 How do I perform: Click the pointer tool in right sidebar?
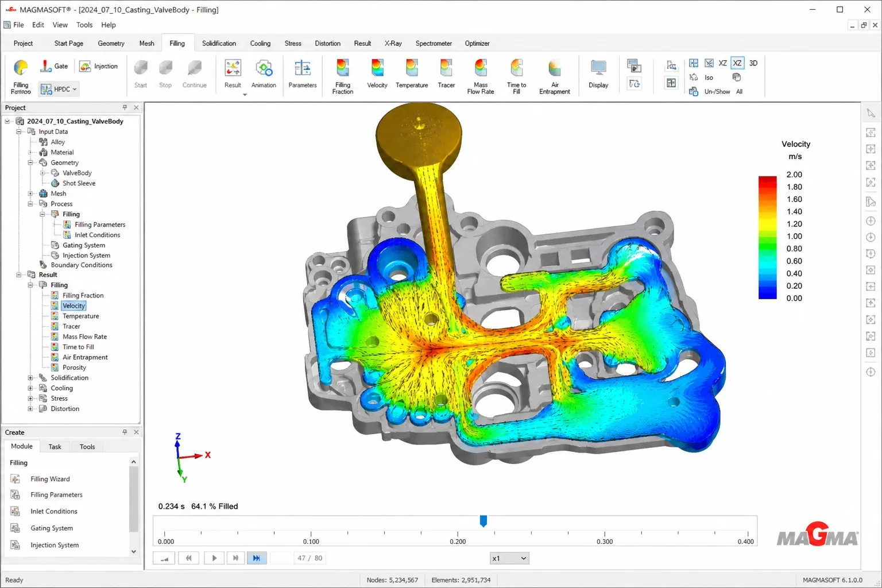tap(871, 114)
